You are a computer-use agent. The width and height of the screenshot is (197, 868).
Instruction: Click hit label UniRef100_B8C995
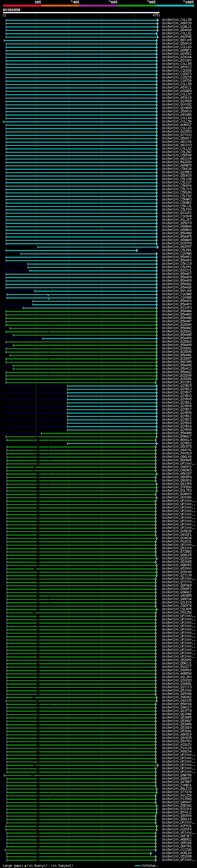tap(177, 362)
